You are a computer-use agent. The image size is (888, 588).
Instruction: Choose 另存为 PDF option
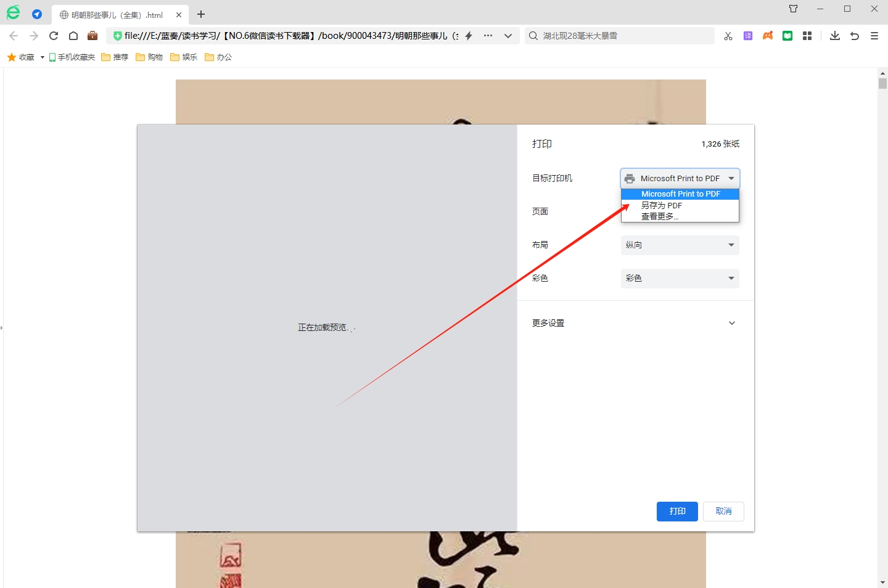(680, 205)
